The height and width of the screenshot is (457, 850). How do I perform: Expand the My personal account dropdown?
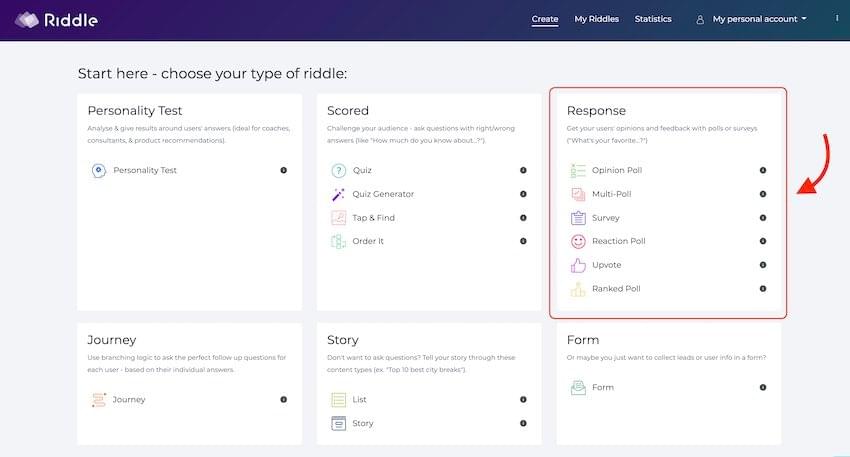[x=752, y=19]
